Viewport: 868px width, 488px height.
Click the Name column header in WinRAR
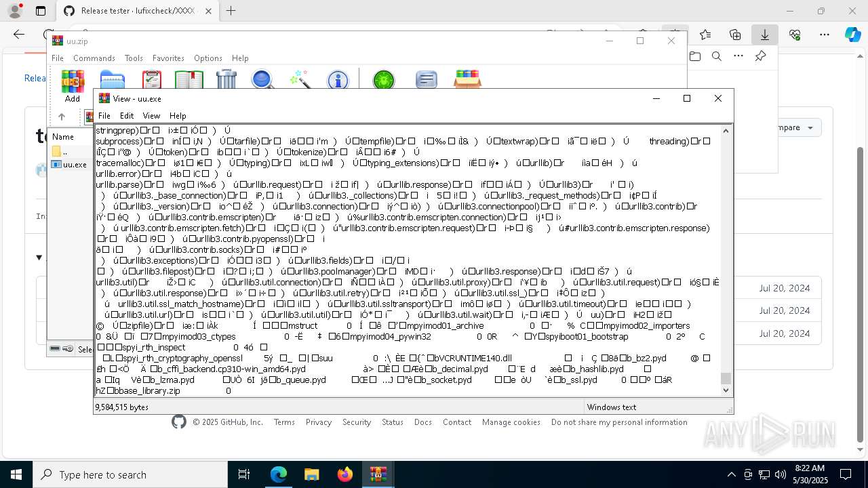[x=63, y=137]
